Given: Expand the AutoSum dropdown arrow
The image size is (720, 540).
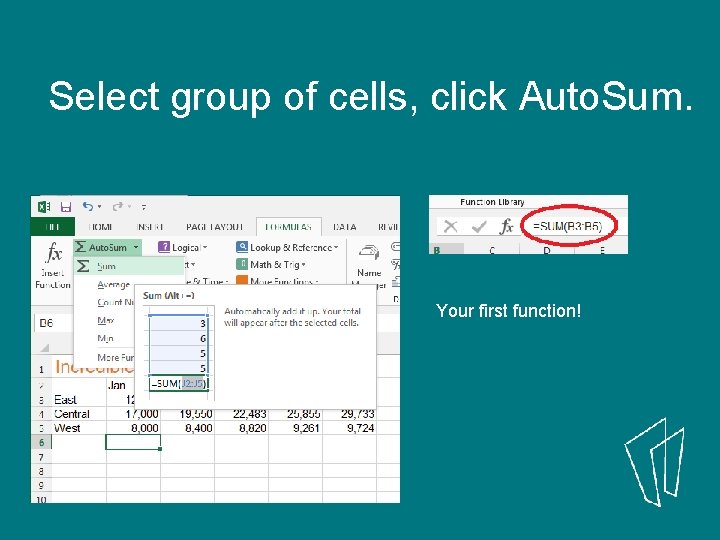Looking at the screenshot, I should [x=136, y=247].
